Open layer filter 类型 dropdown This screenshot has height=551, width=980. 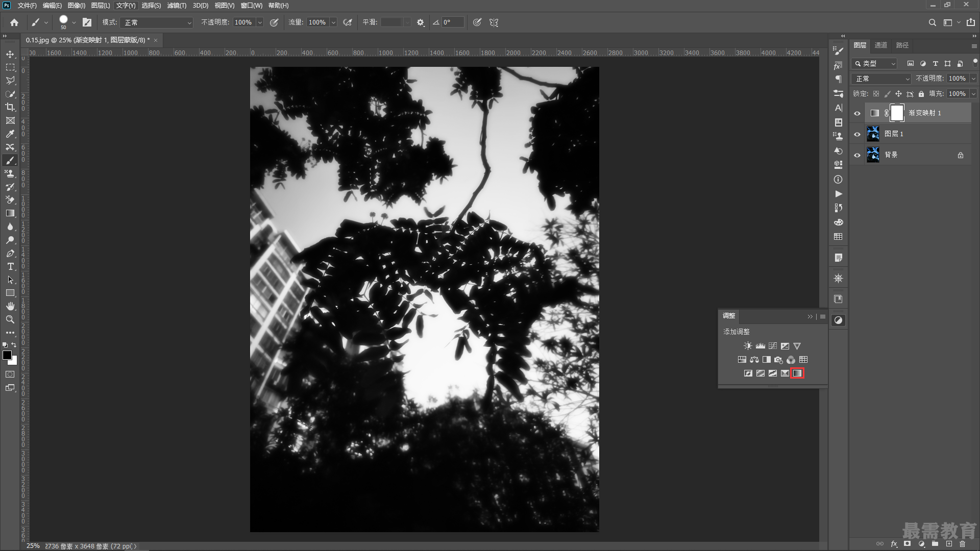tap(874, 64)
